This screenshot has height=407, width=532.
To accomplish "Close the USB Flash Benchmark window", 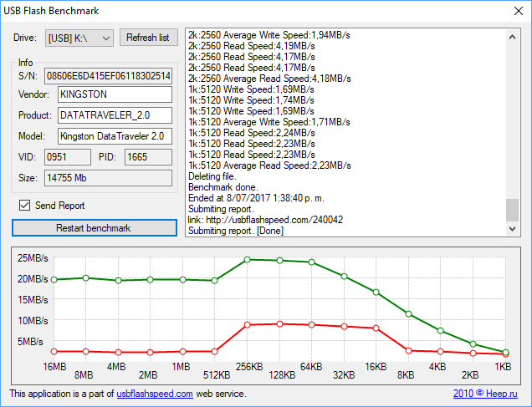I will click(518, 11).
